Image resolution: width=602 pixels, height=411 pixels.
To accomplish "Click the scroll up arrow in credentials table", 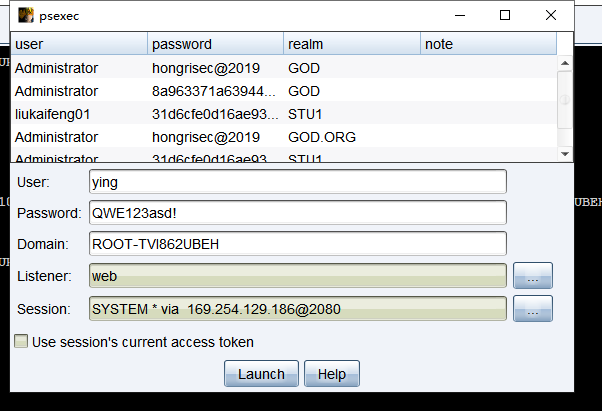I will (565, 63).
